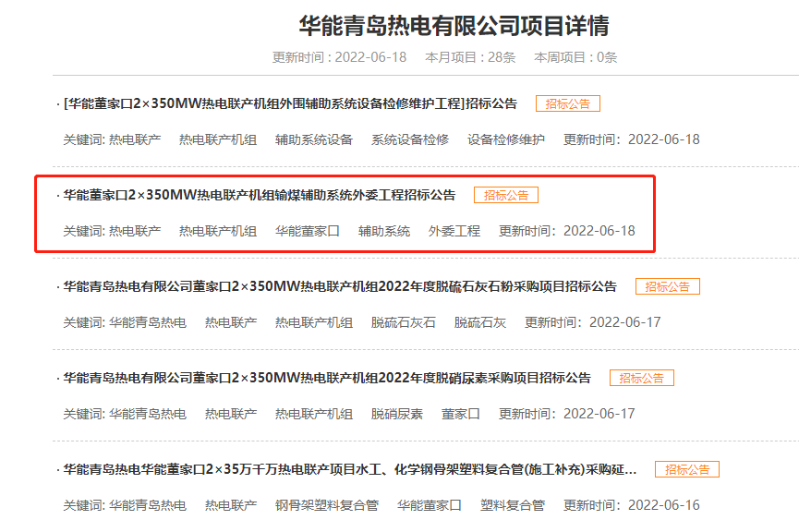Screen dimensions: 799x532
Task: Click 招标公告 badge beside 外围辅助系统 notice
Action: tap(567, 103)
